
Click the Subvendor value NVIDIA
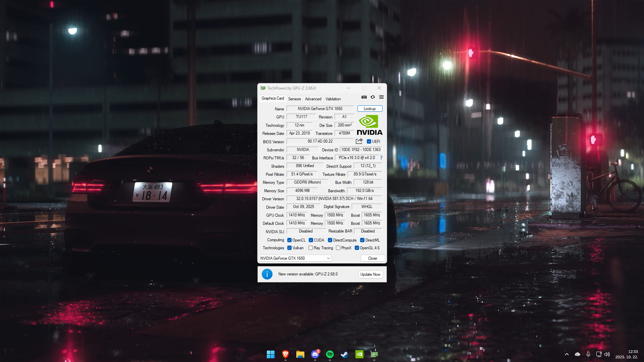pos(303,150)
